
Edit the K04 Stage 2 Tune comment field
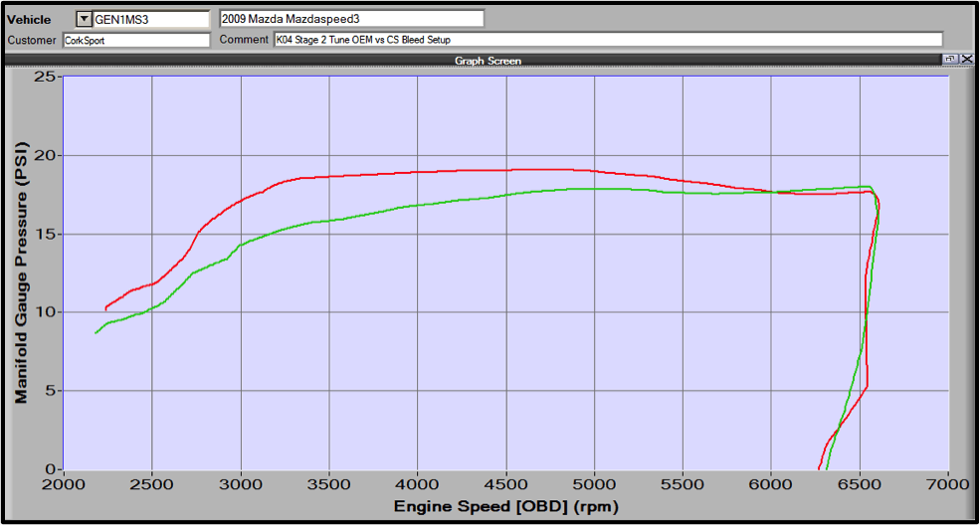click(x=608, y=40)
